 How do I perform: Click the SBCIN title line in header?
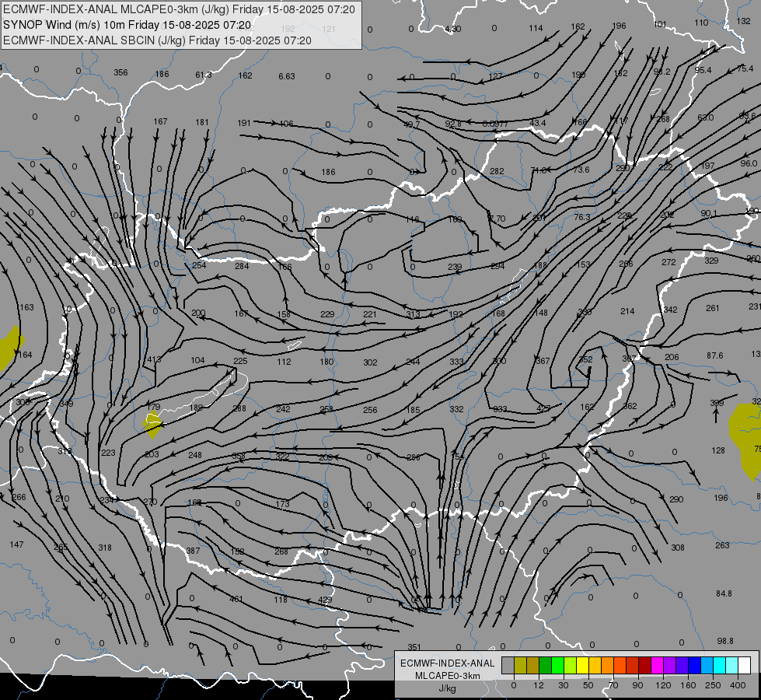(157, 40)
